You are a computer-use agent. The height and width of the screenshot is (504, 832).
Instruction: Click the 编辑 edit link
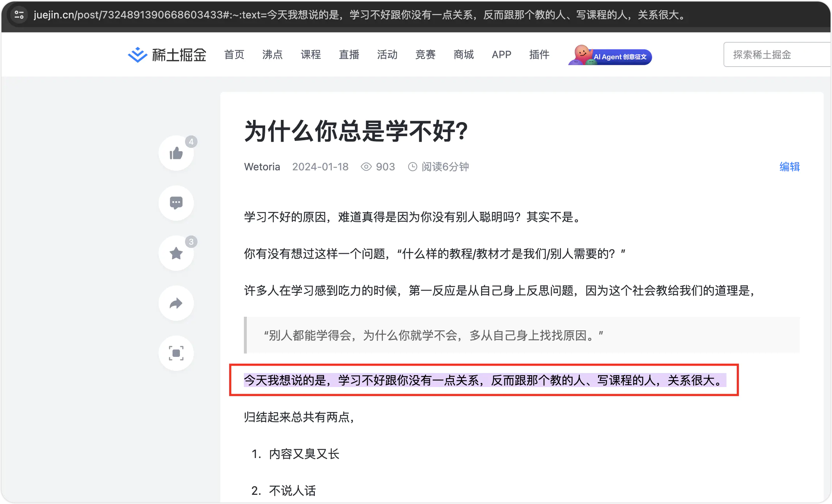(x=789, y=167)
